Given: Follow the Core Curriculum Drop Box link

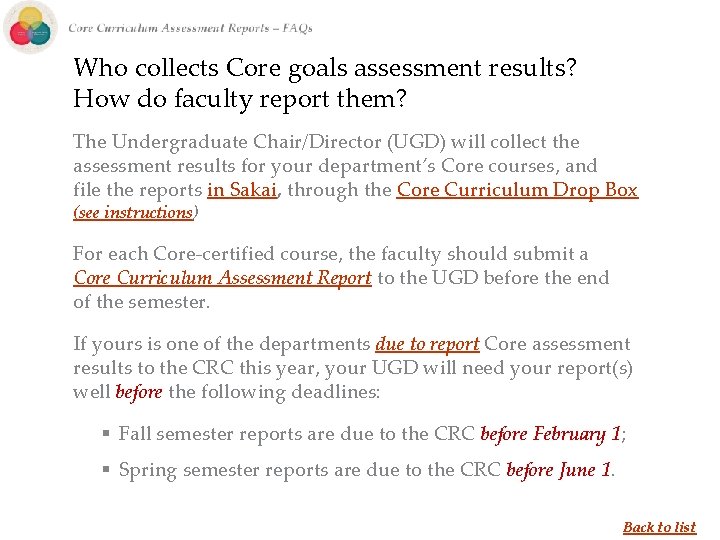Looking at the screenshot, I should coord(517,190).
